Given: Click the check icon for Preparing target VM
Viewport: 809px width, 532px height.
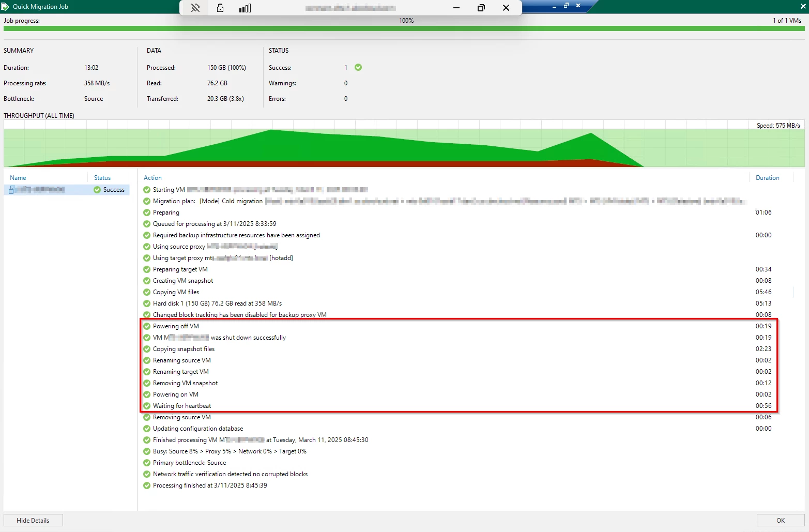Looking at the screenshot, I should [x=147, y=269].
